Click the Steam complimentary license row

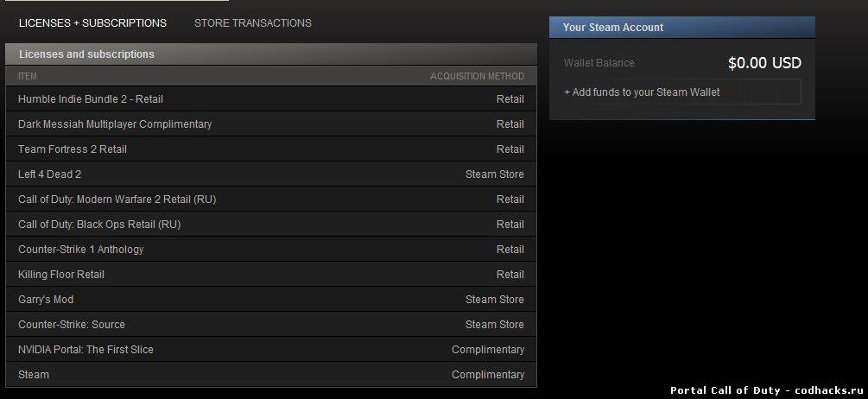coord(270,375)
